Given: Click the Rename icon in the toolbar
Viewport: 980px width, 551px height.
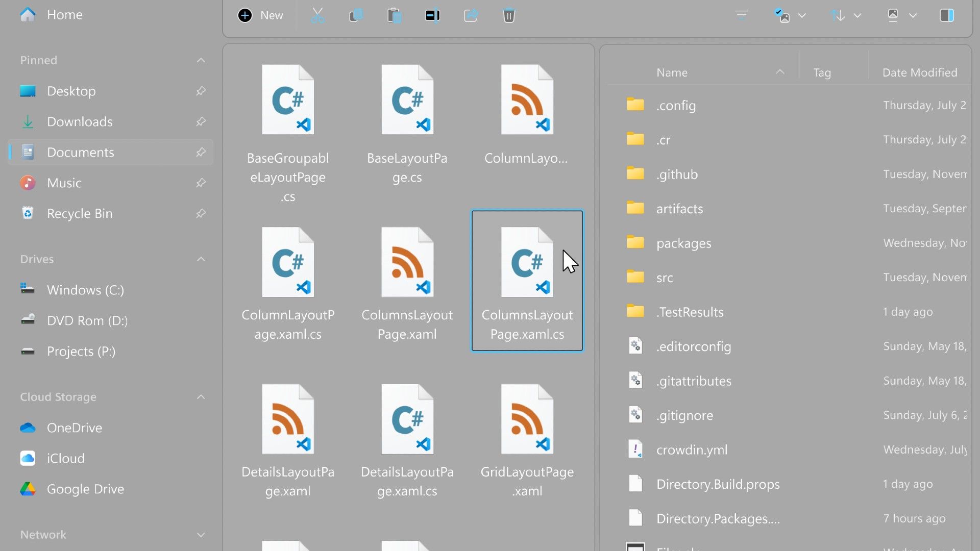Looking at the screenshot, I should (x=432, y=15).
